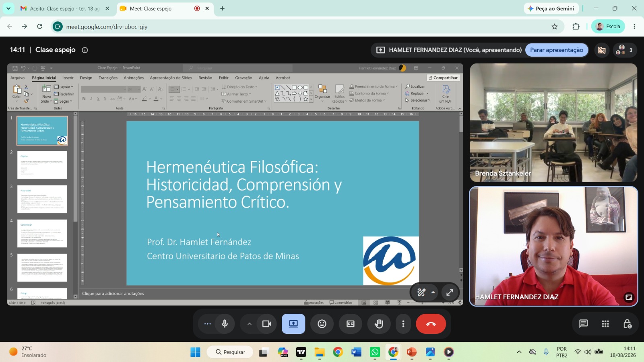Viewport: 644px width, 362px height.
Task: Open Meet's more options vertical dots
Action: 403,324
